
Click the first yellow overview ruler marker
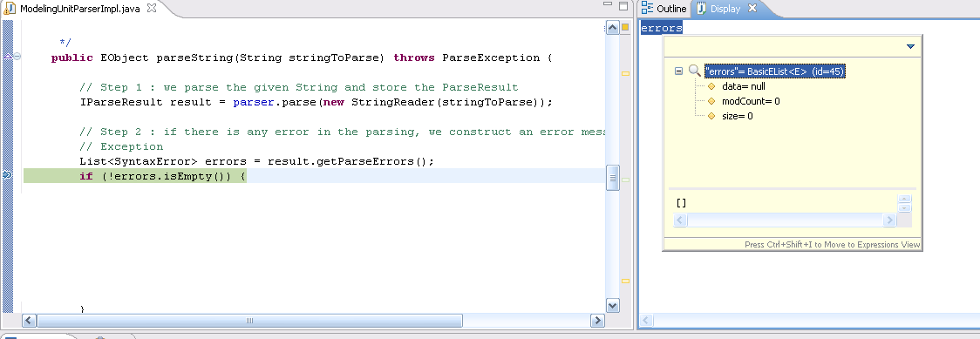[x=625, y=74]
